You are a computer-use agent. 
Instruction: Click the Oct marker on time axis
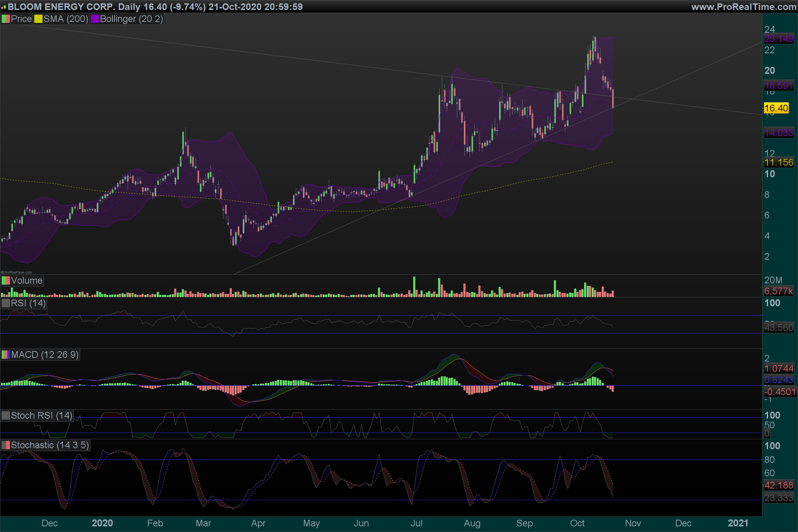tap(577, 523)
